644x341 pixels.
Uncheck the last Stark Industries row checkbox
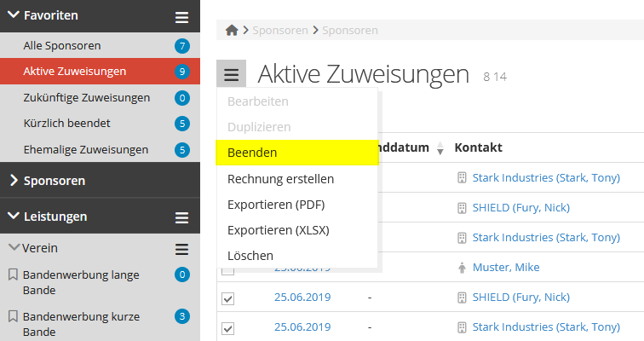pos(227,328)
